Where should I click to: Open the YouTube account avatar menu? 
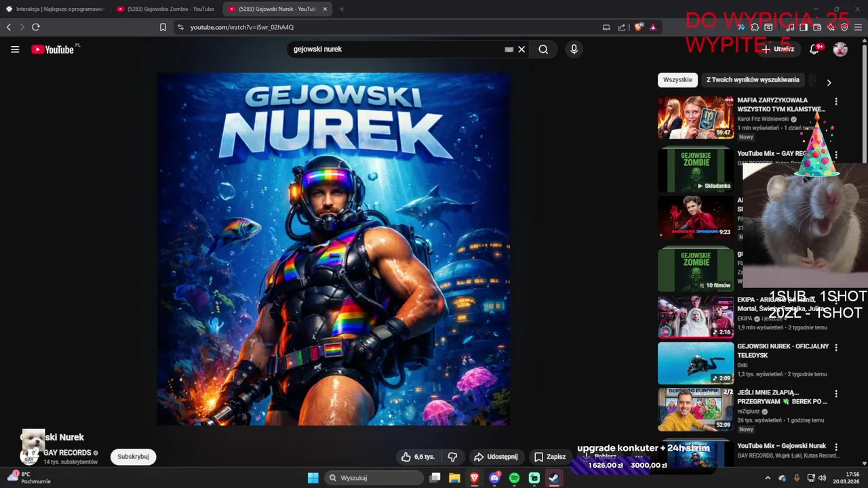click(x=840, y=49)
